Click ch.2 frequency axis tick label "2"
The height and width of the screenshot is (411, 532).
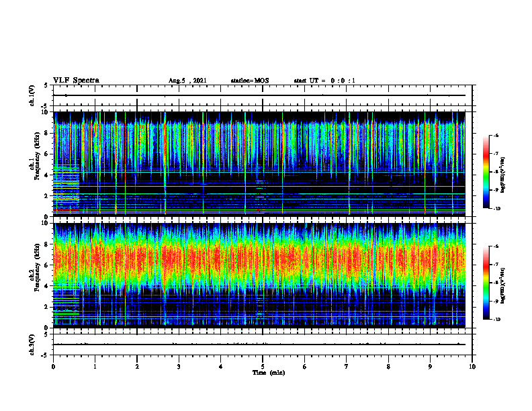coord(46,307)
